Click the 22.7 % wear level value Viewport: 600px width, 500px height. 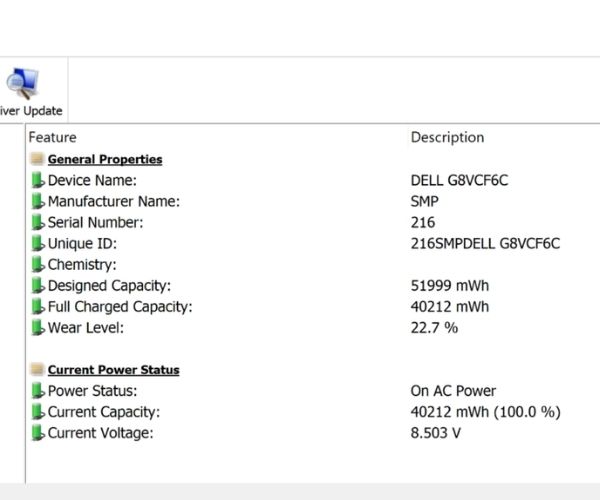(434, 328)
